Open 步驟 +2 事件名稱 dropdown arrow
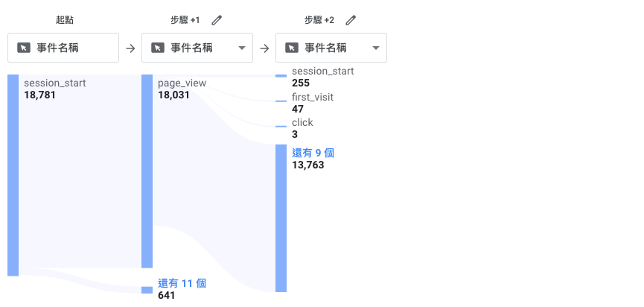The width and height of the screenshot is (644, 307). coord(375,48)
